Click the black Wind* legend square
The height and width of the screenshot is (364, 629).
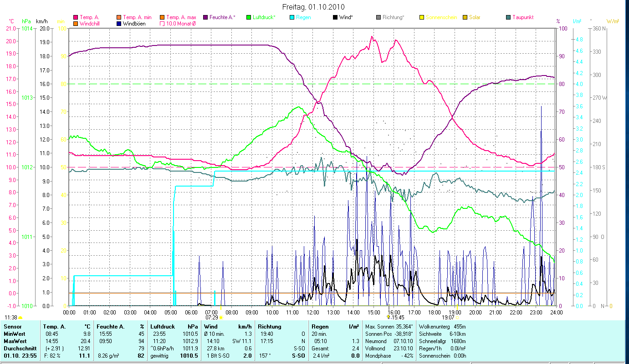[335, 17]
